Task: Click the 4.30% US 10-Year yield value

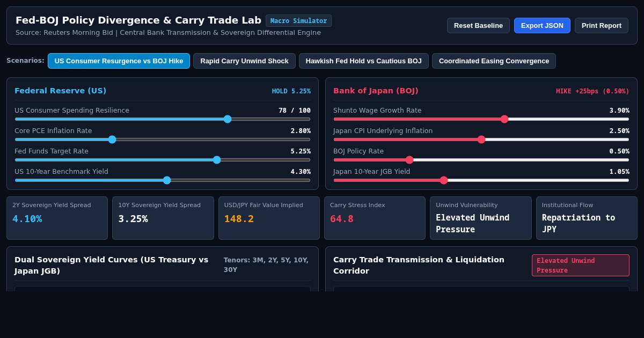Action: [301, 172]
